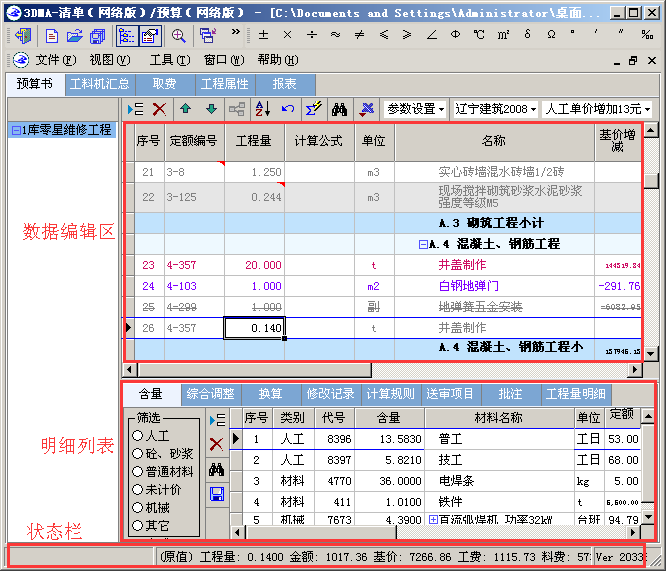
Task: Click the data table horizontal scrollbar thumb
Action: coord(254,370)
